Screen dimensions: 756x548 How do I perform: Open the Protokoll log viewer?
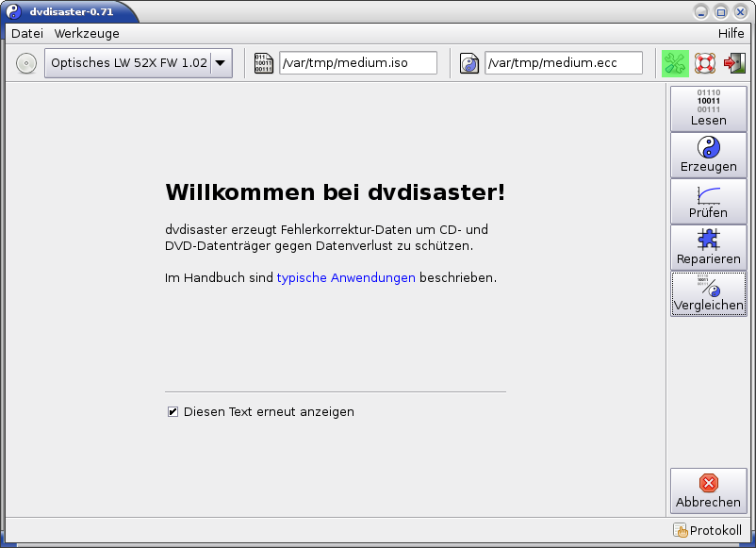(707, 530)
